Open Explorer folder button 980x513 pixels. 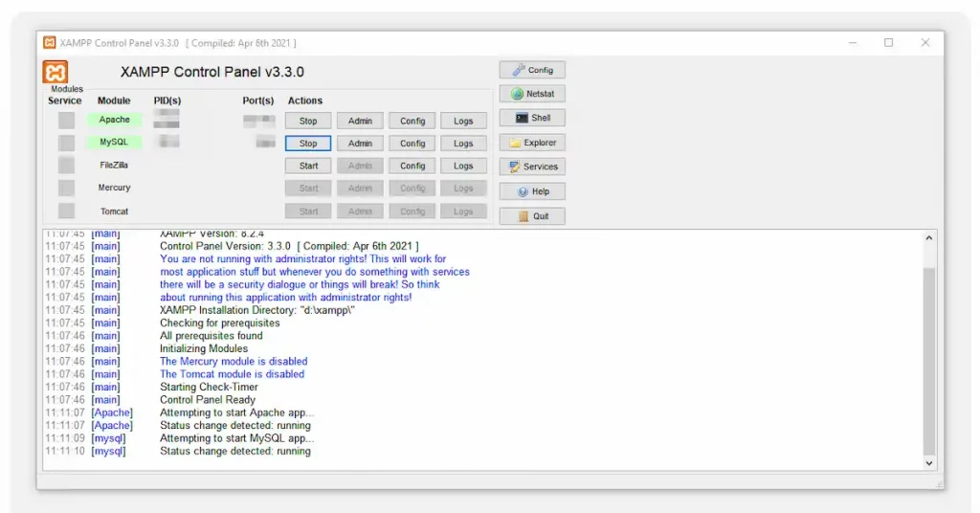(x=532, y=143)
